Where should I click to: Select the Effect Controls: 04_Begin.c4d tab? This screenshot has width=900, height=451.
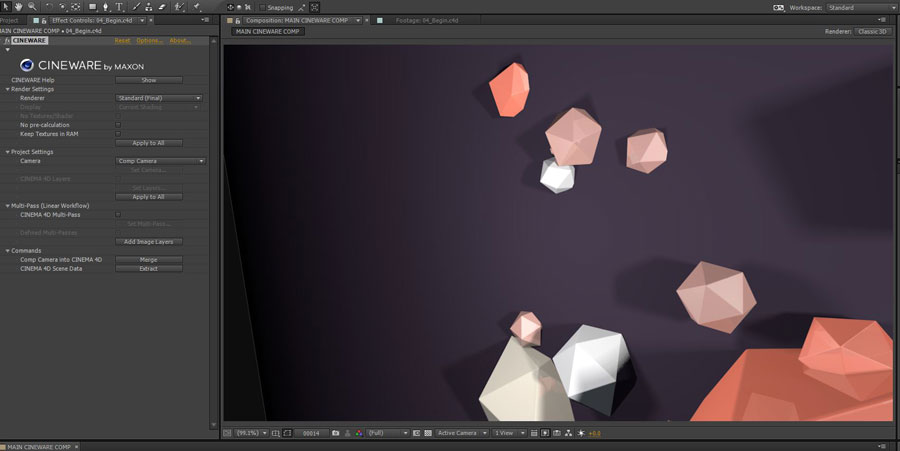(92, 20)
